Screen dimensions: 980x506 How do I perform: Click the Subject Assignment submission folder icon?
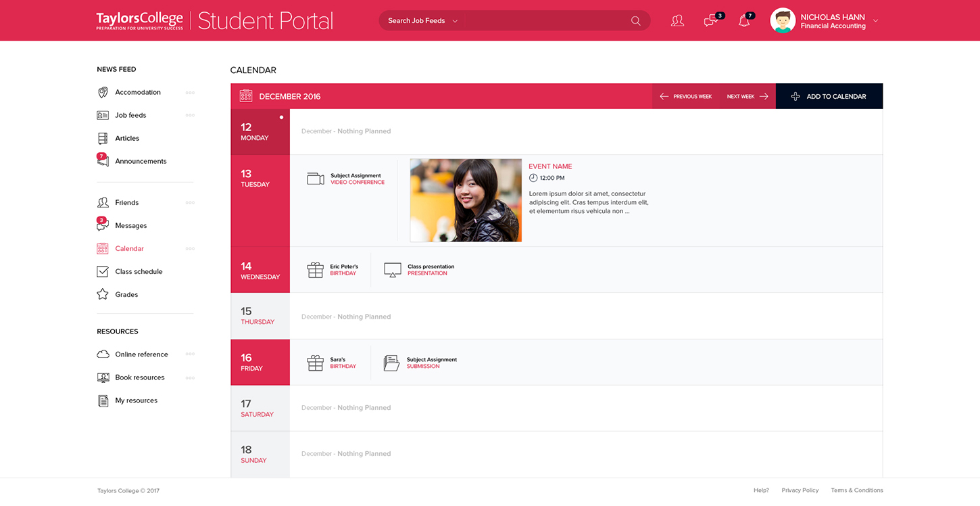(x=391, y=363)
